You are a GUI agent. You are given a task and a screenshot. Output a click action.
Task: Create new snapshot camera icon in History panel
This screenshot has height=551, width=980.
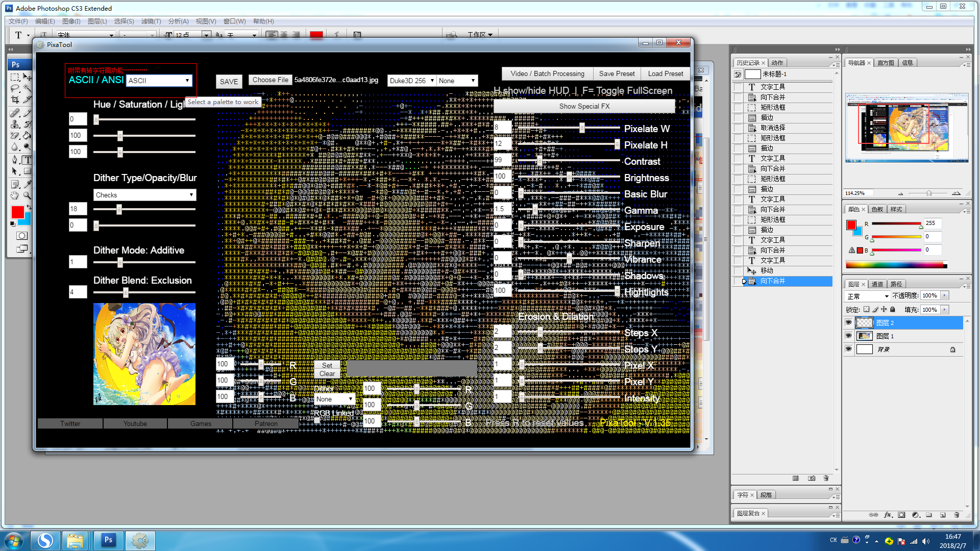click(x=812, y=478)
